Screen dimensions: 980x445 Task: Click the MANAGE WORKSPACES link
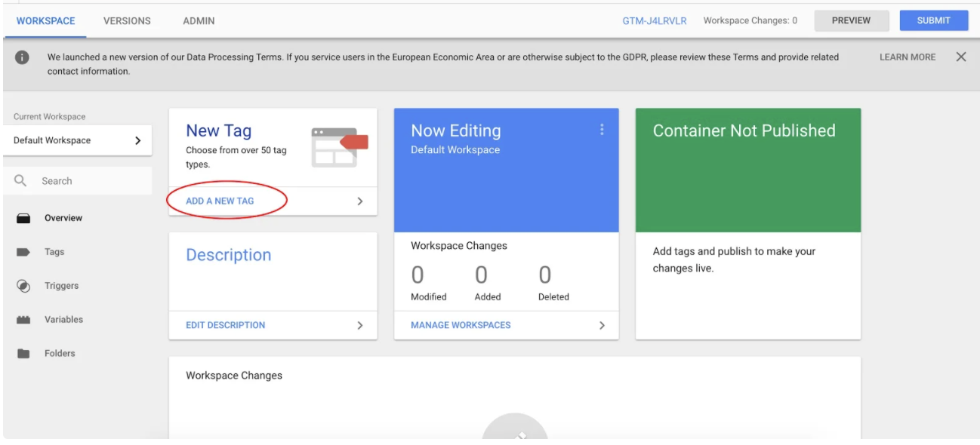click(461, 325)
